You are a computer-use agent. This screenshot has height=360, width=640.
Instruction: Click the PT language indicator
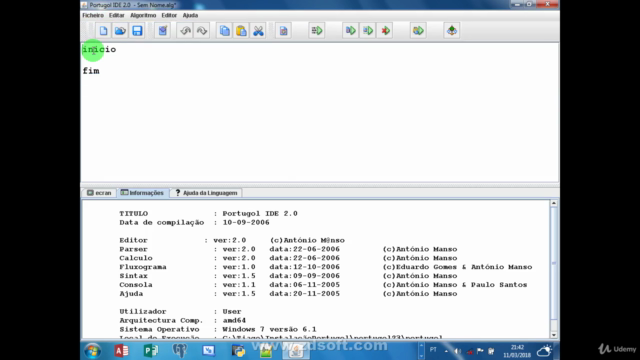433,350
